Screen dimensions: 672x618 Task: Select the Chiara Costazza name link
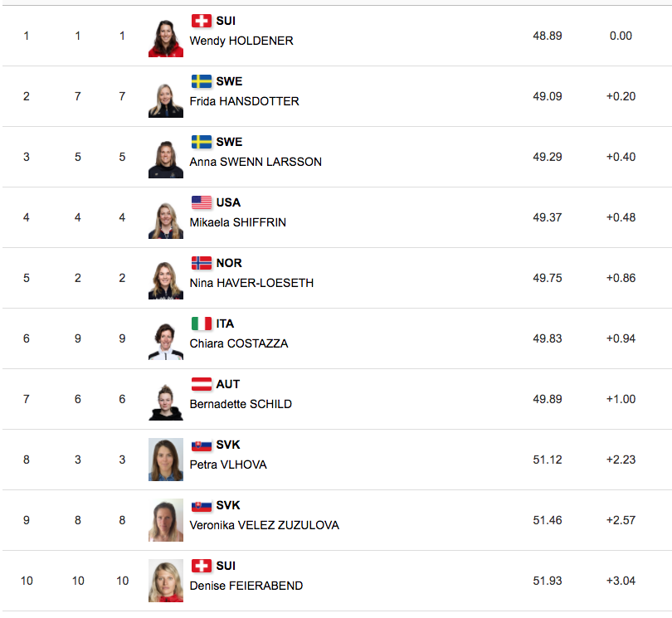pos(239,343)
